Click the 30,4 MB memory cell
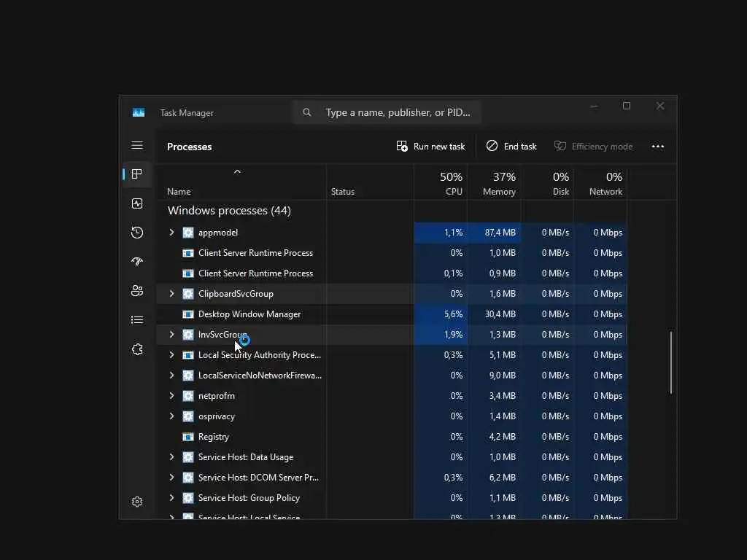This screenshot has height=560, width=747. tap(494, 314)
